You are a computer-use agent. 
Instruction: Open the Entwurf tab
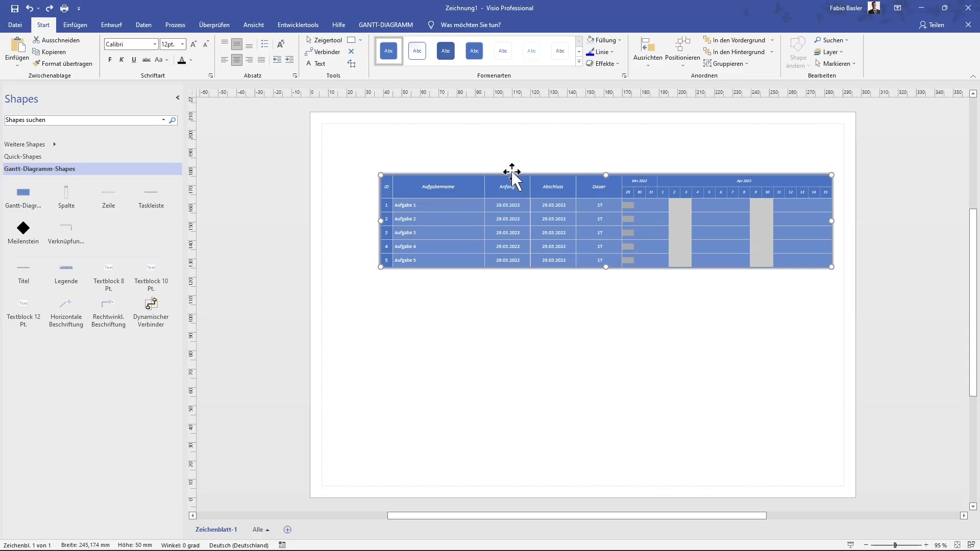point(111,24)
